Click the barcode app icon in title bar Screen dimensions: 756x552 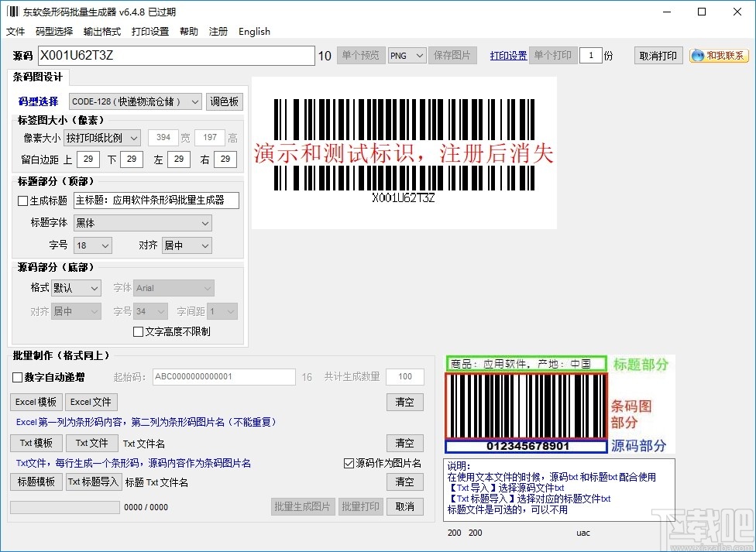[x=12, y=11]
